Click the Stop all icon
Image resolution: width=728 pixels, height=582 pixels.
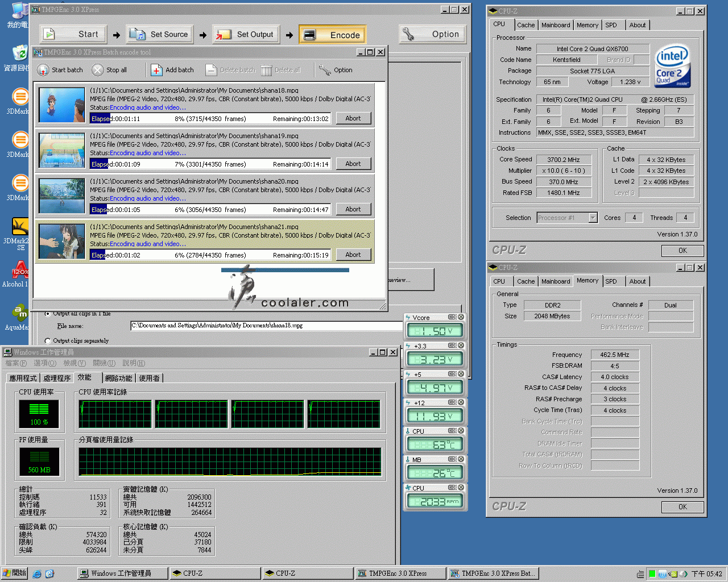click(x=98, y=70)
